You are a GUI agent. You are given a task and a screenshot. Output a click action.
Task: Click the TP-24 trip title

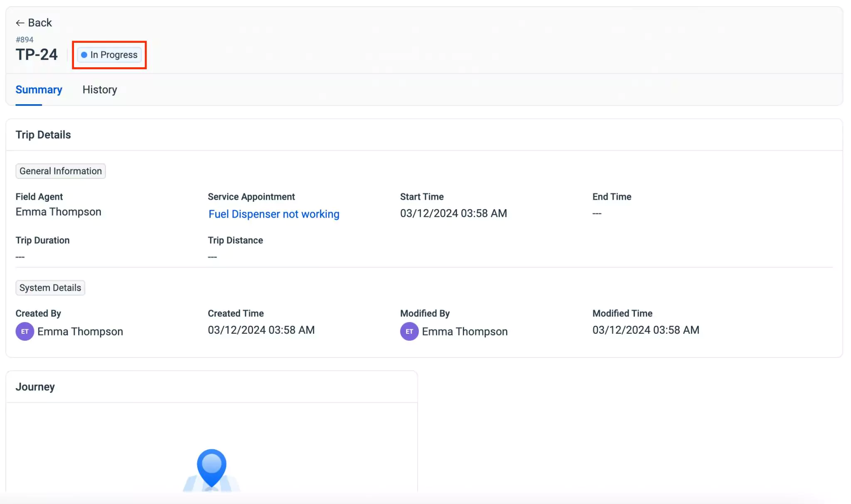coord(37,55)
